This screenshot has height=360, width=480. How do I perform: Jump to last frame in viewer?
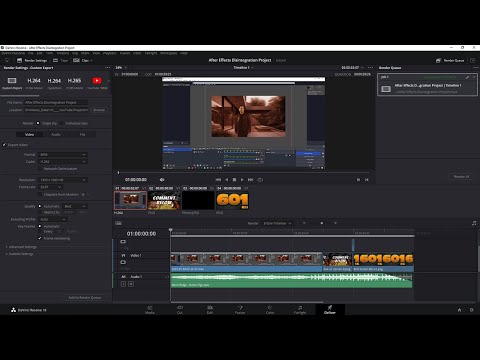(x=250, y=180)
